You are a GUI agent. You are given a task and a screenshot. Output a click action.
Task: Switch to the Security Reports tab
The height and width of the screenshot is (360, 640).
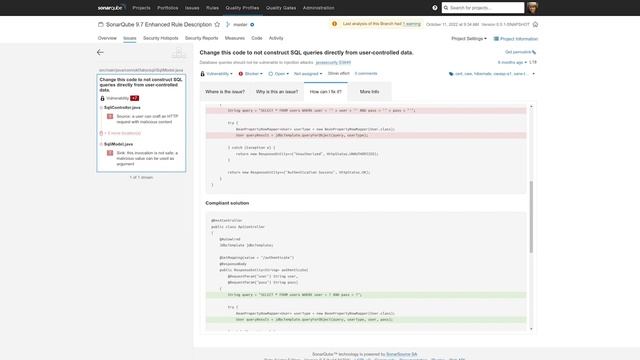pos(202,38)
